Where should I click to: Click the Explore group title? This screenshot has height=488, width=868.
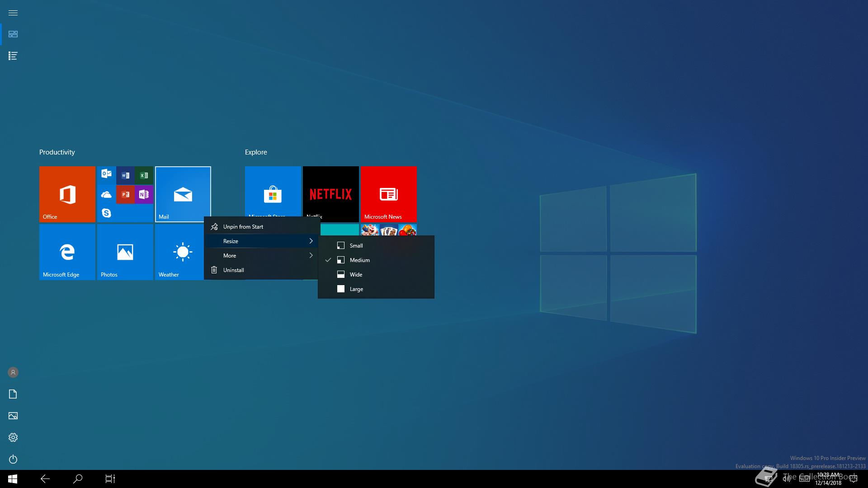[256, 152]
